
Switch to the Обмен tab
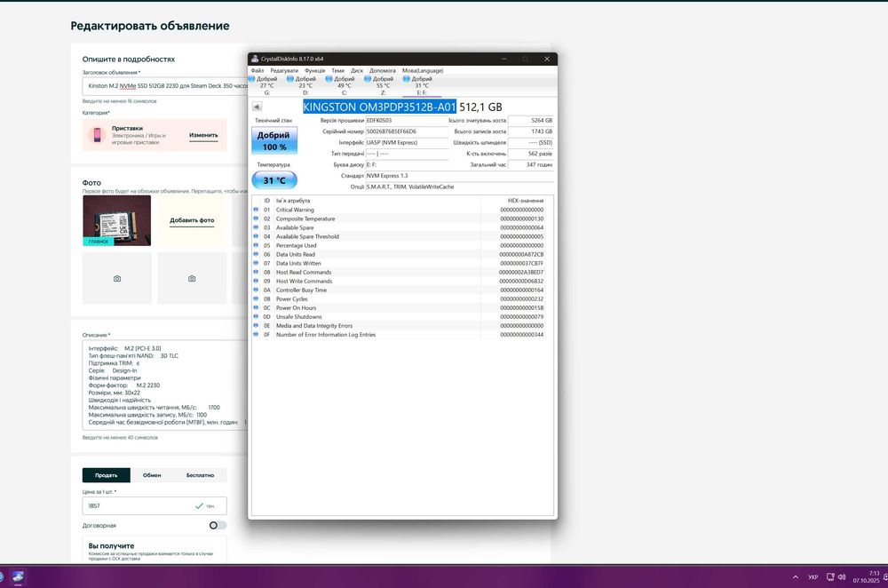click(x=152, y=475)
